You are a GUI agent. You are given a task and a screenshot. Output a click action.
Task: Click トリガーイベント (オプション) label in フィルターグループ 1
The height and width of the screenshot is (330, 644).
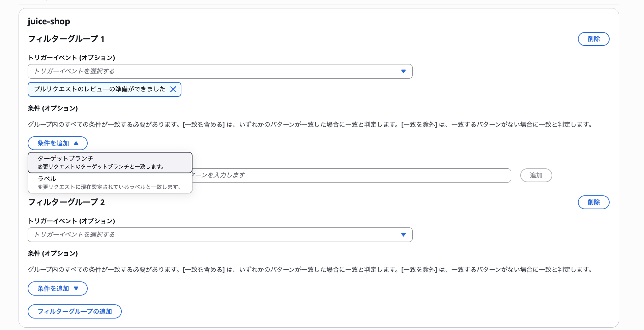[x=71, y=58]
